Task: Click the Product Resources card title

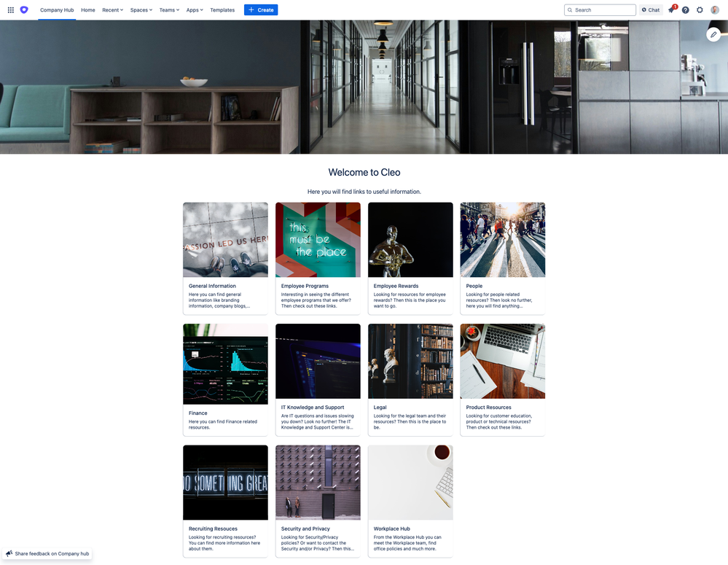Action: click(488, 408)
